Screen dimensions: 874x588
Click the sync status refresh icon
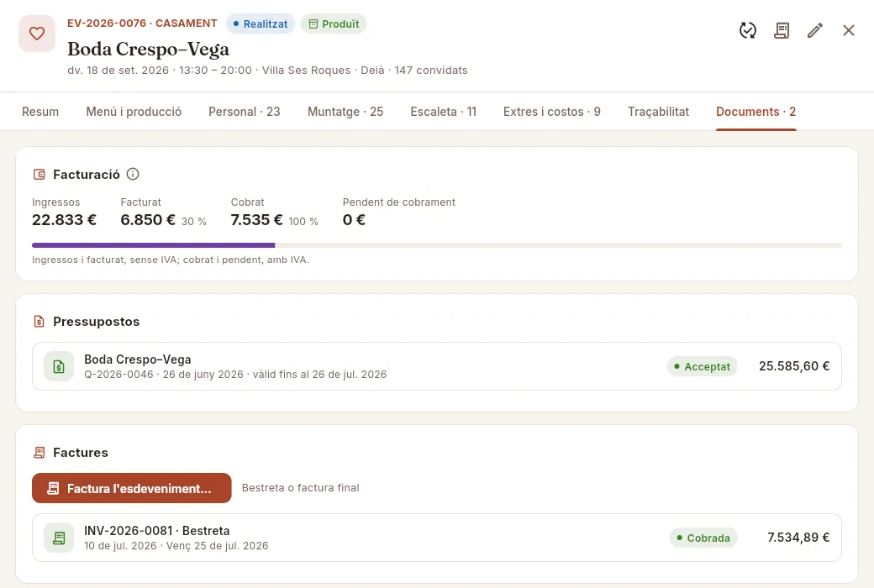coord(747,30)
